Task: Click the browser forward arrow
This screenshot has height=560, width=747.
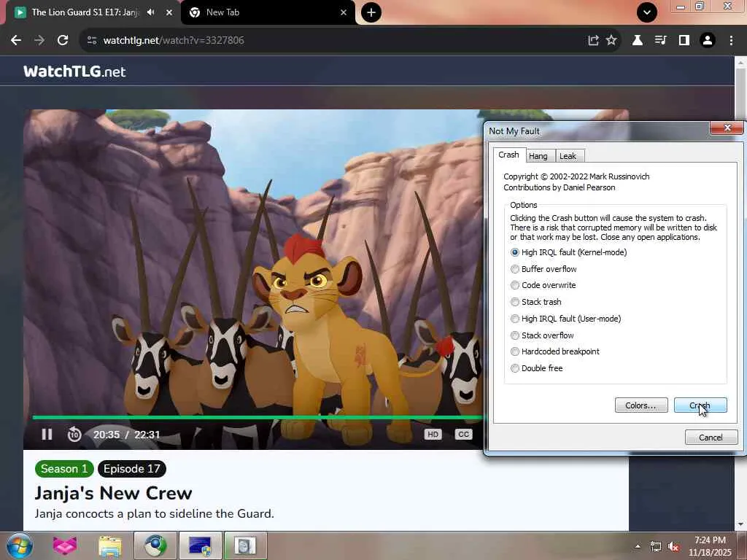Action: coord(39,41)
